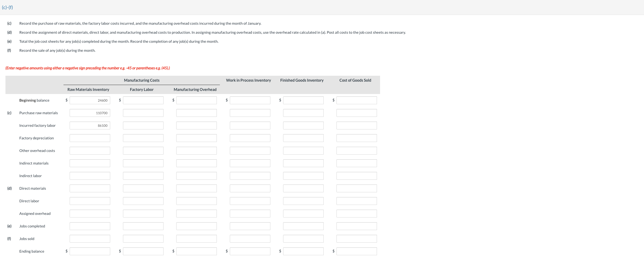Select the Work in Process Inventory beginning balance field
This screenshot has width=644, height=264.
click(250, 100)
